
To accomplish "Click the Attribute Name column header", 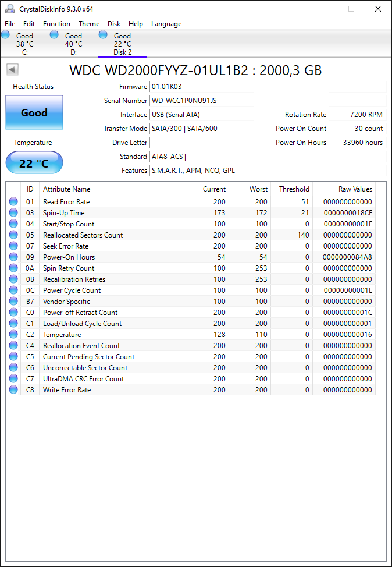I will tap(113, 189).
